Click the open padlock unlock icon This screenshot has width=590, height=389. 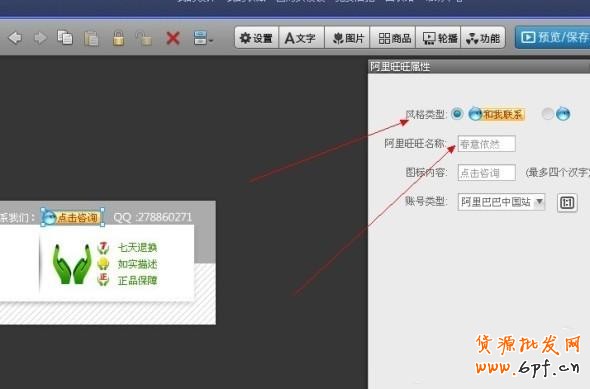[144, 38]
